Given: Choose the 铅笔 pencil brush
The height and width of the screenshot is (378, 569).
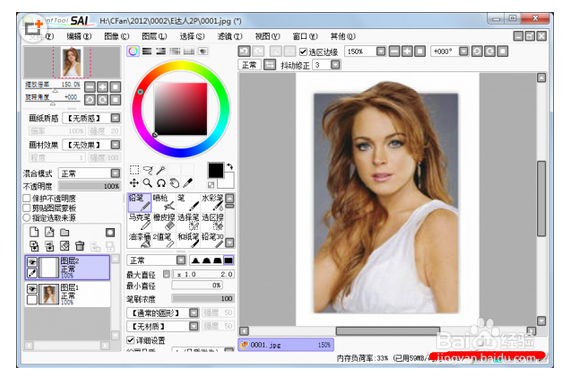Looking at the screenshot, I should point(139,202).
